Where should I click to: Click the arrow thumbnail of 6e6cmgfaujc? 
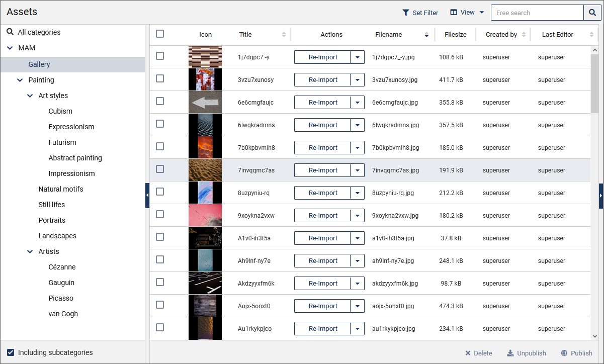click(x=205, y=102)
